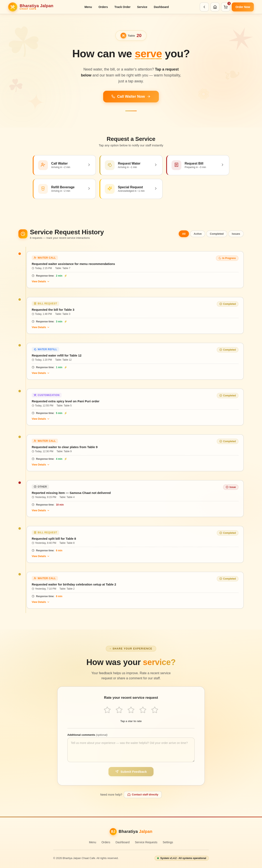
Task: Click the Call Waiter card icon
Action: click(43, 165)
